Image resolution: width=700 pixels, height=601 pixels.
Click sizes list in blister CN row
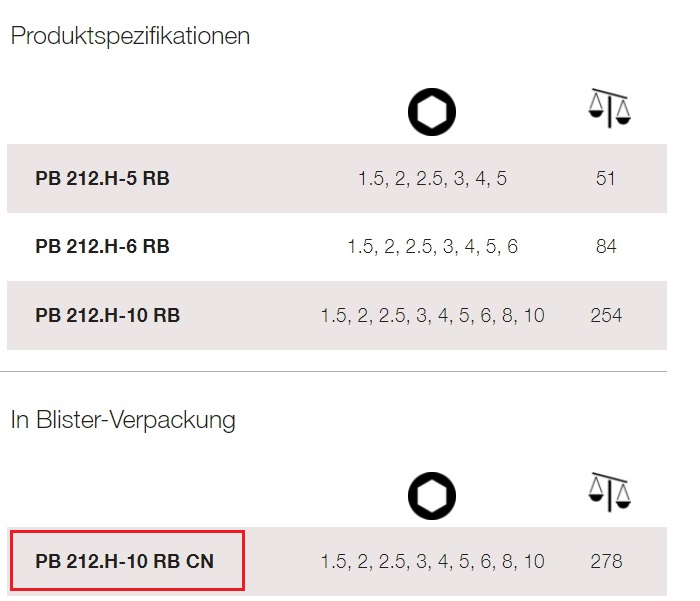433,561
